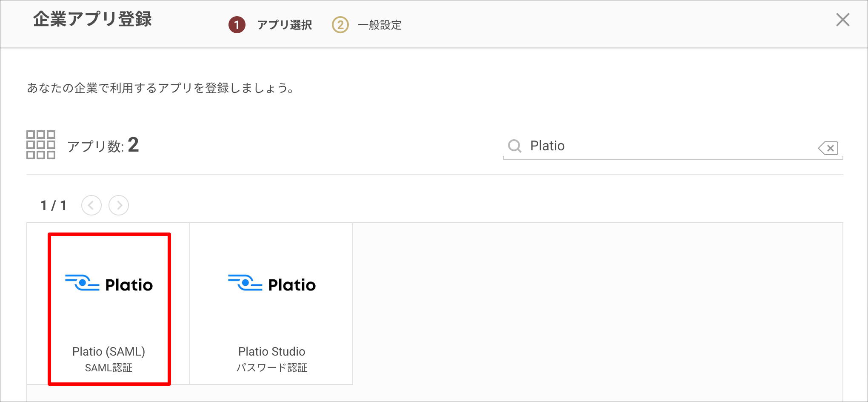Click the magnifying glass search icon

[x=515, y=146]
